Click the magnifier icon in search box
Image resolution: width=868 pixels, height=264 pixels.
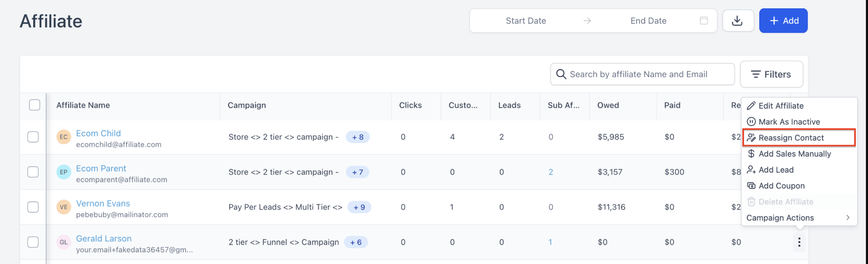pyautogui.click(x=561, y=74)
